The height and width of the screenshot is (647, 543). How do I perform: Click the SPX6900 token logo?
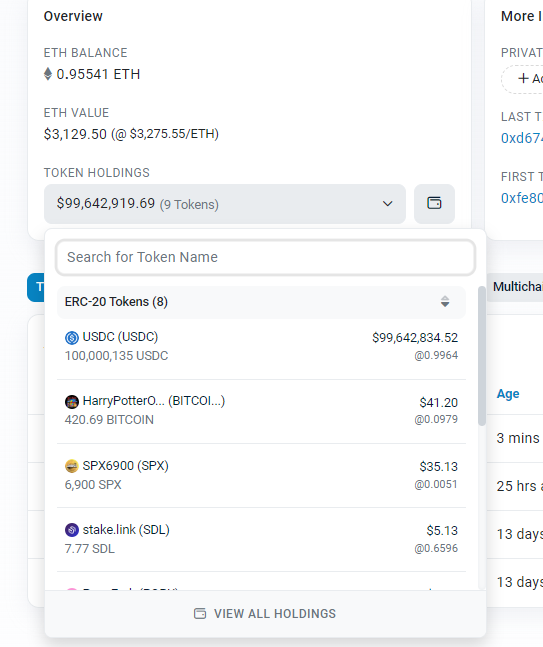[72, 466]
